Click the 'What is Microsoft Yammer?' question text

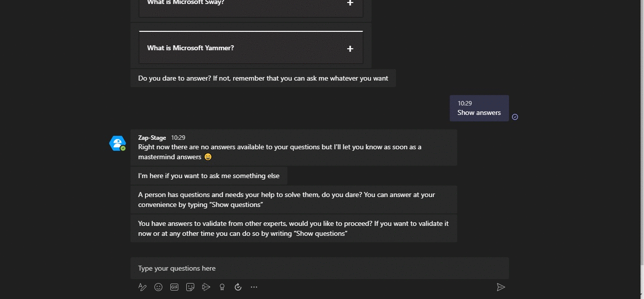(x=191, y=48)
